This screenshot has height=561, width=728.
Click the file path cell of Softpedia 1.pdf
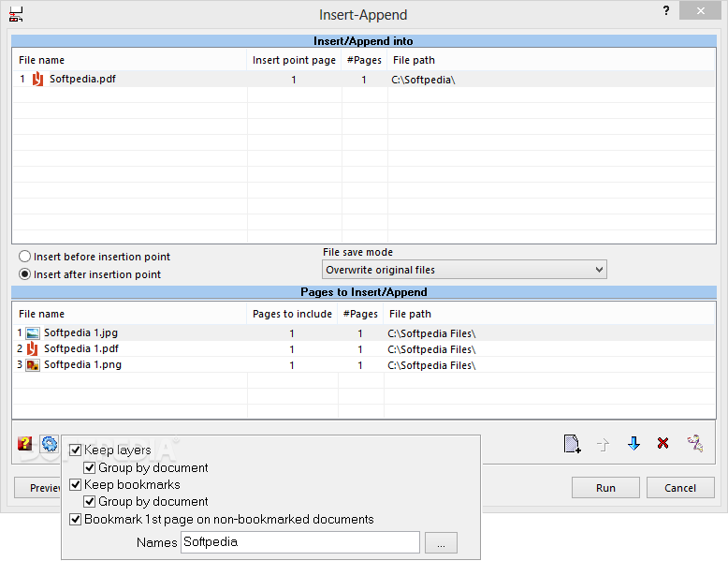431,349
